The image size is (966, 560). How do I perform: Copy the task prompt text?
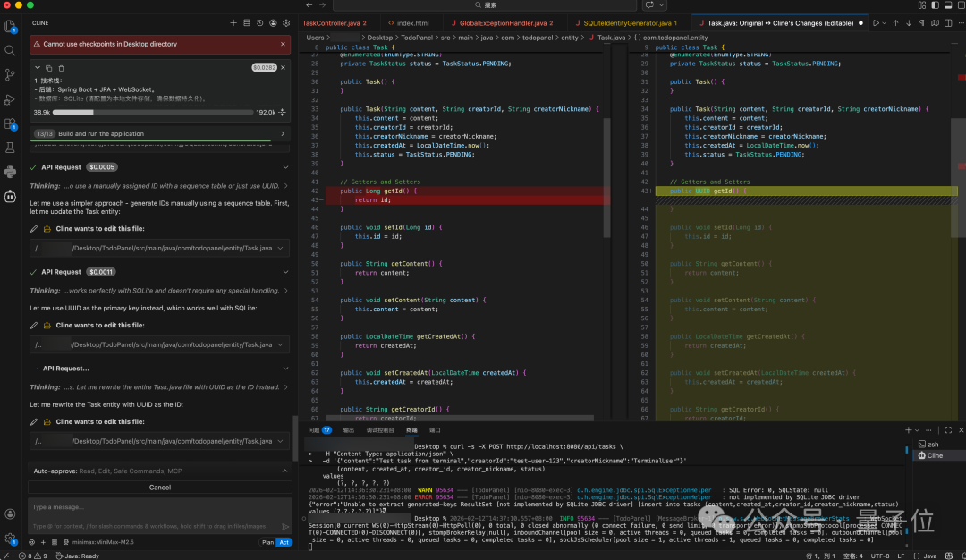click(x=48, y=68)
